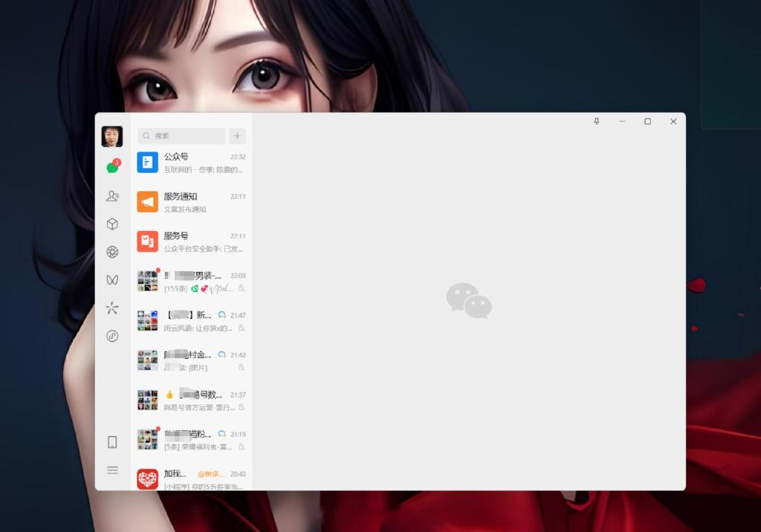Click the 22:32 timestamp on 公众号
Screen dimensions: 761x532
point(238,157)
